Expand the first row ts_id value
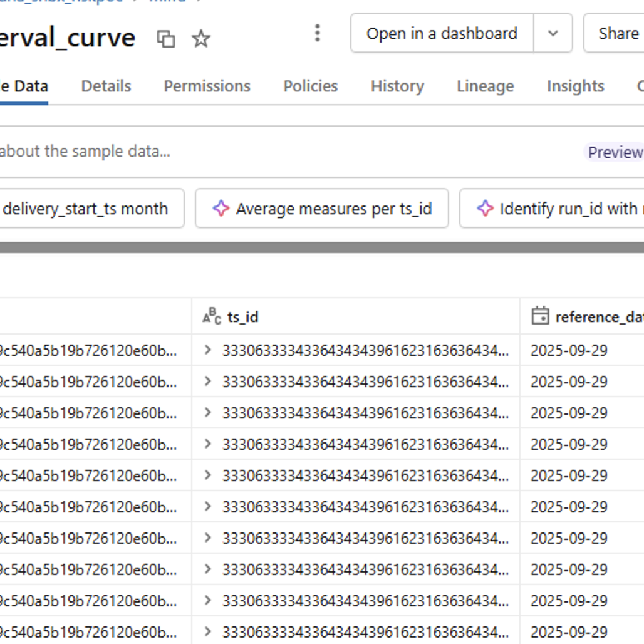This screenshot has height=644, width=644. [x=208, y=350]
